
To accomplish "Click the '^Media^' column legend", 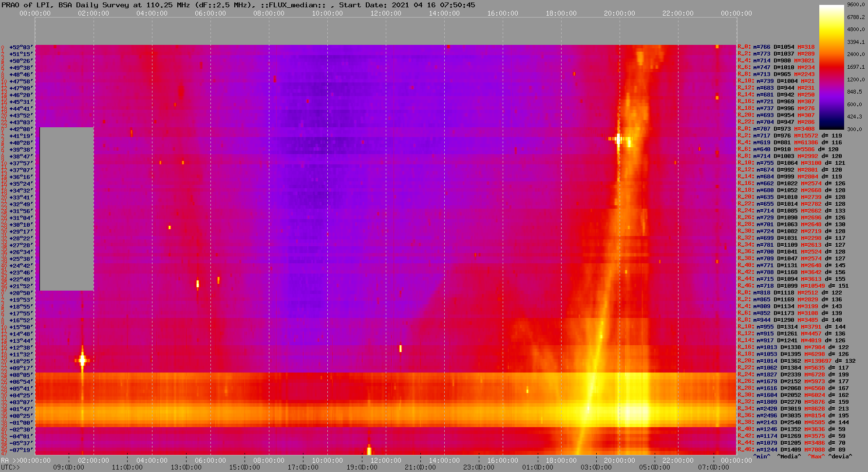I will point(789,456).
